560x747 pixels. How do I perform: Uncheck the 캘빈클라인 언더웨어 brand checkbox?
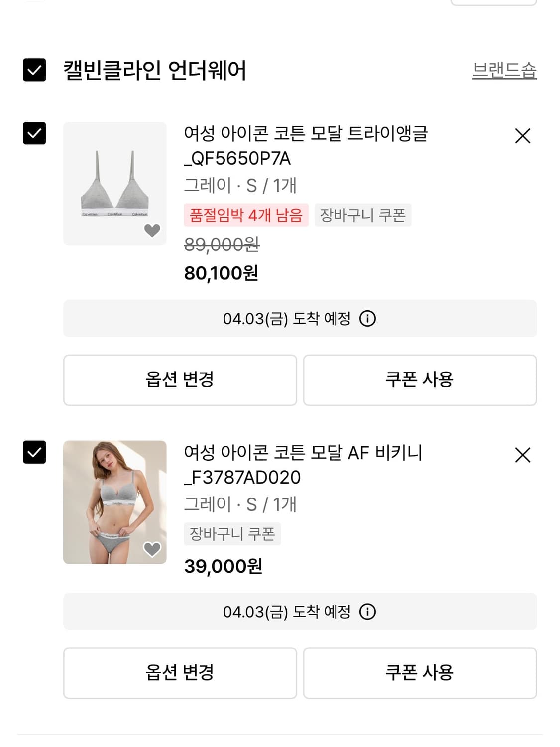point(34,70)
